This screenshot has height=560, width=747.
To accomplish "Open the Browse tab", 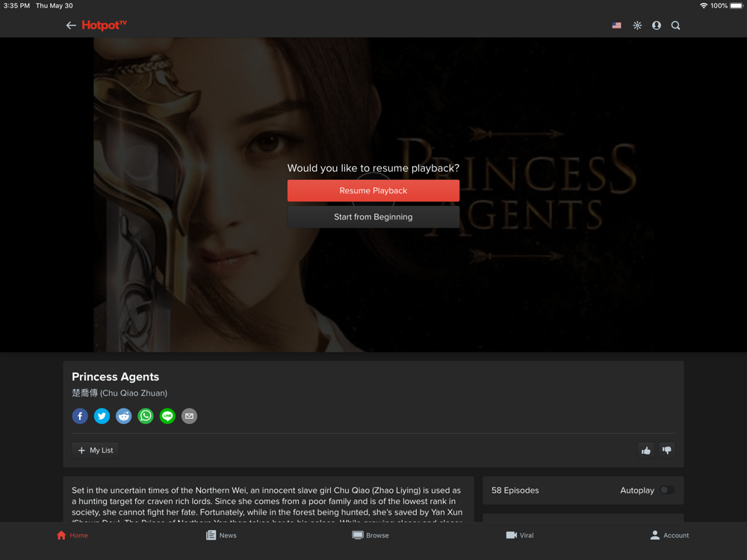I will coord(371,535).
